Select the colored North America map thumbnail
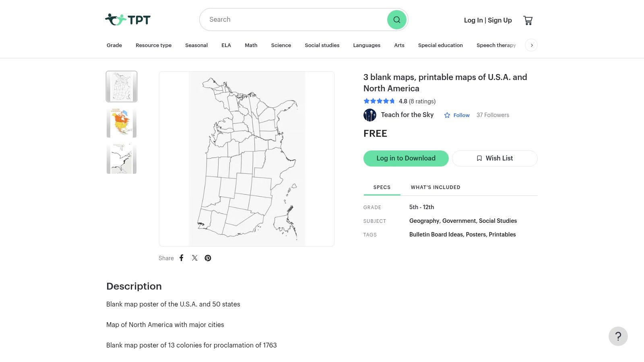The height and width of the screenshot is (362, 644). pos(122,123)
